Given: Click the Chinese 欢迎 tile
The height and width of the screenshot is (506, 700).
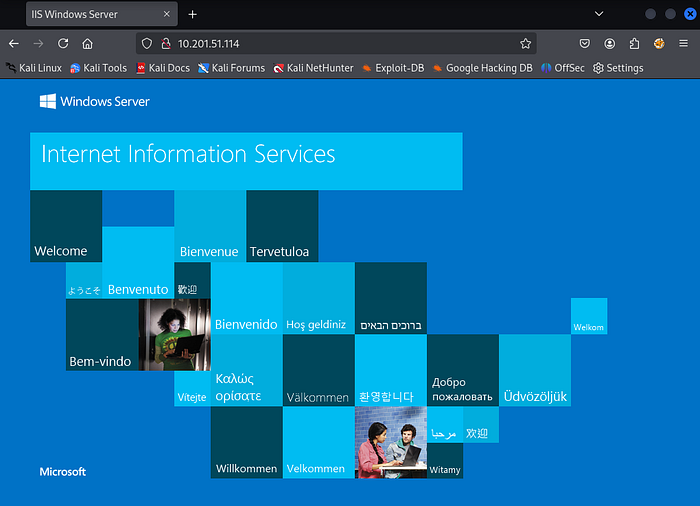Looking at the screenshot, I should click(481, 425).
